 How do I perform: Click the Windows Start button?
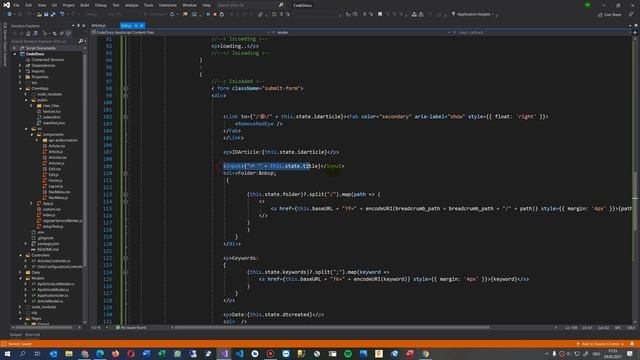[7, 353]
